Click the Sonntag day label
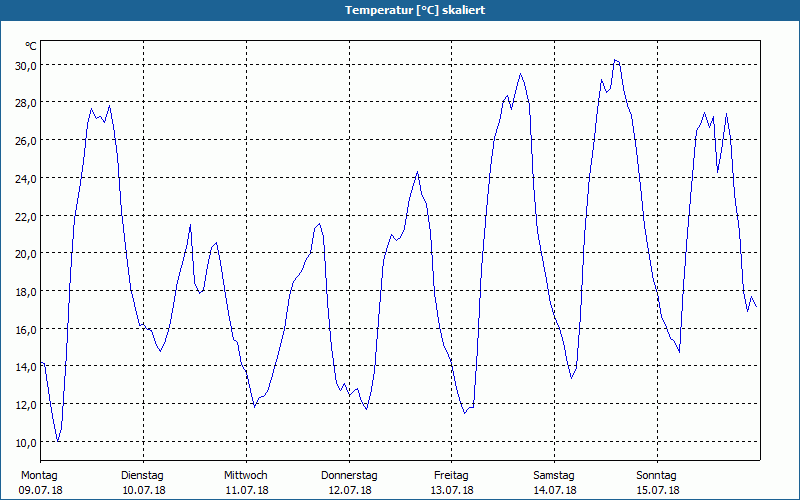The width and height of the screenshot is (800, 500). [656, 476]
